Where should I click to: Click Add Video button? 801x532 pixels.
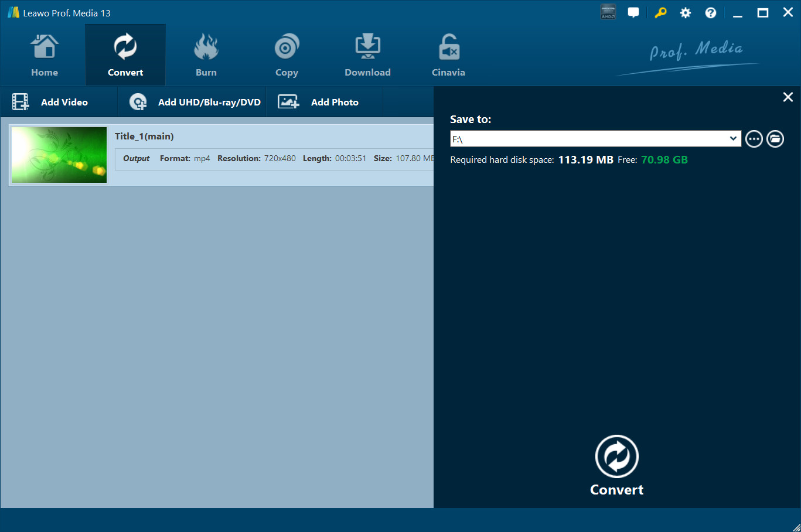pyautogui.click(x=51, y=102)
